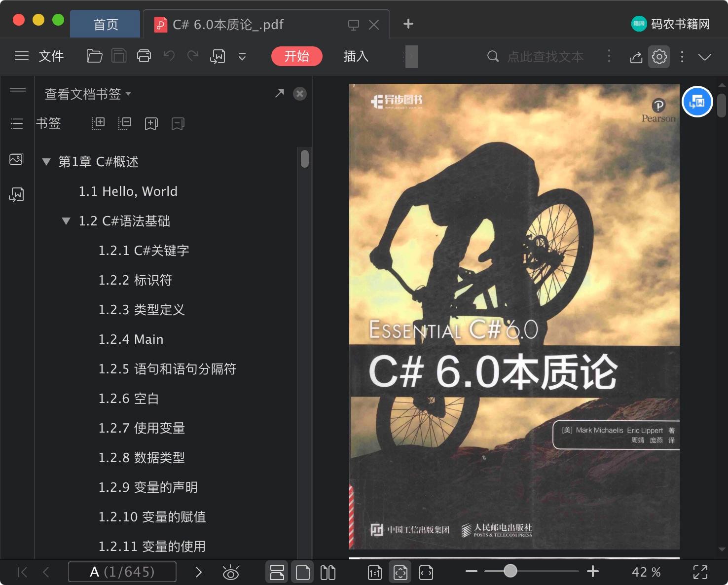
Task: Click the presentation screen icon on tab
Action: click(x=354, y=25)
